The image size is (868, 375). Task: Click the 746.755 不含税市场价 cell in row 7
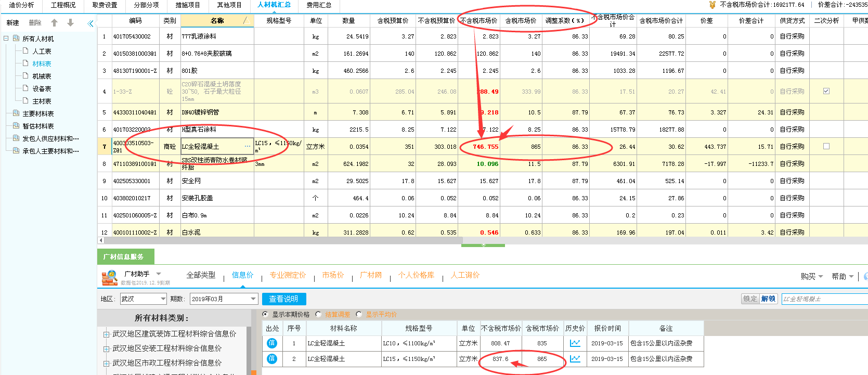(479, 147)
